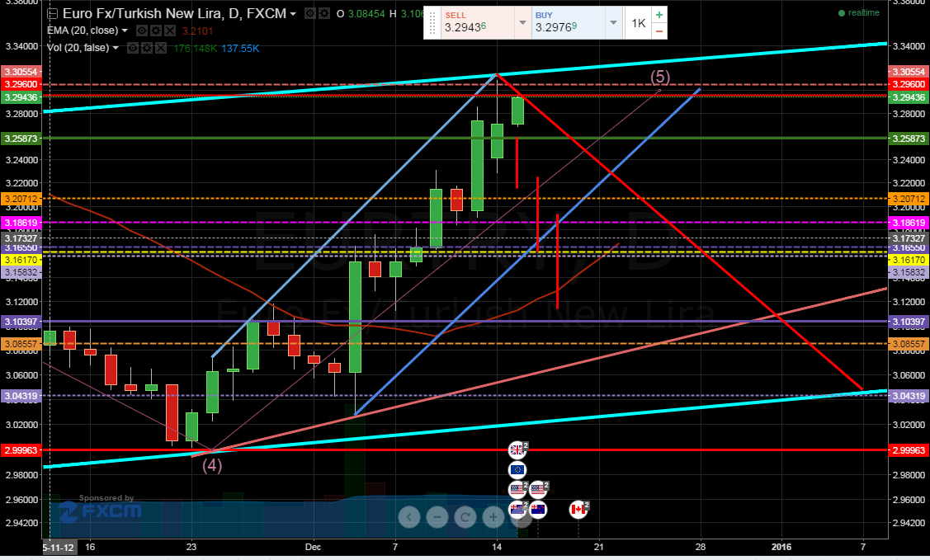
Task: Zoom in chart with the plus button
Action: click(493, 517)
